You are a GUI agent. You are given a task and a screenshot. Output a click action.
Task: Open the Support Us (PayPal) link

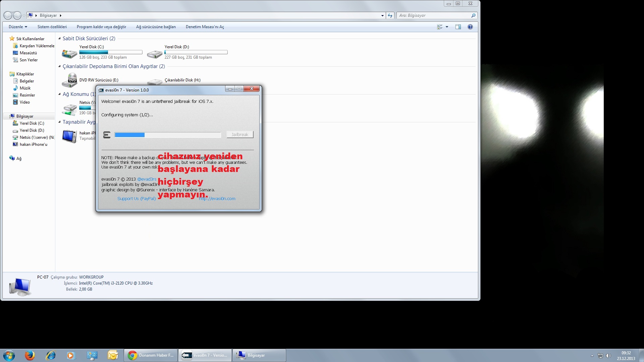pyautogui.click(x=137, y=198)
